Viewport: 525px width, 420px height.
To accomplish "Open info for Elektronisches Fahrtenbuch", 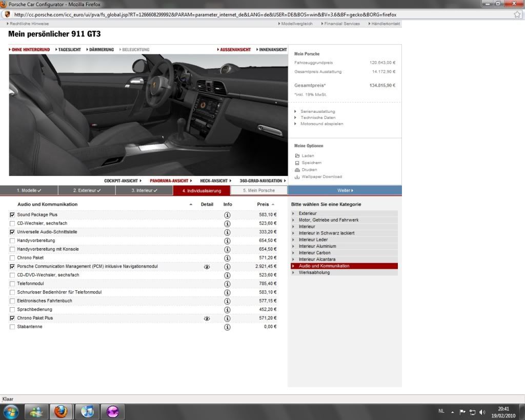I will pos(227,302).
